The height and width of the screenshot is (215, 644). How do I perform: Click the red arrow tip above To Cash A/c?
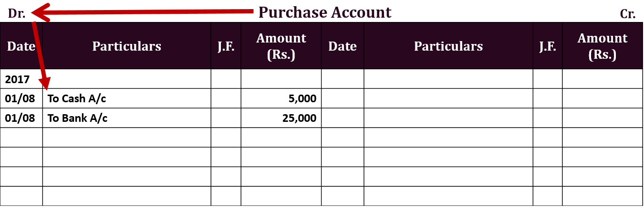46,85
